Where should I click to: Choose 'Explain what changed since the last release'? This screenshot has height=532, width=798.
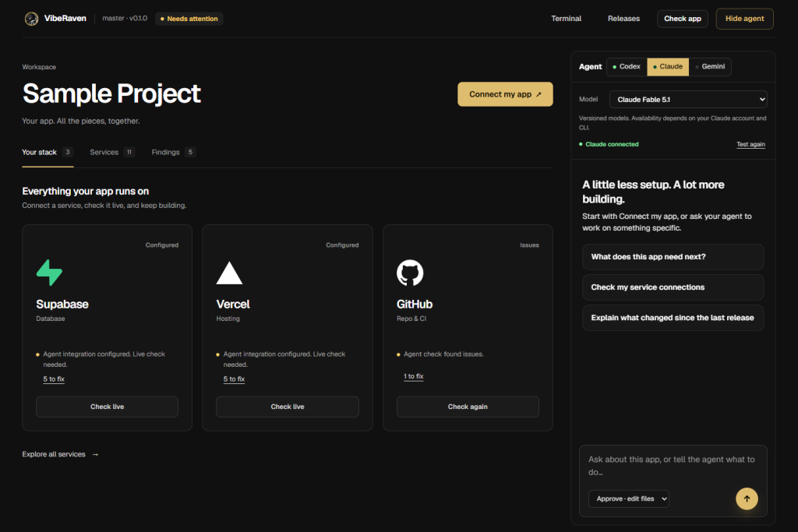[x=673, y=318]
